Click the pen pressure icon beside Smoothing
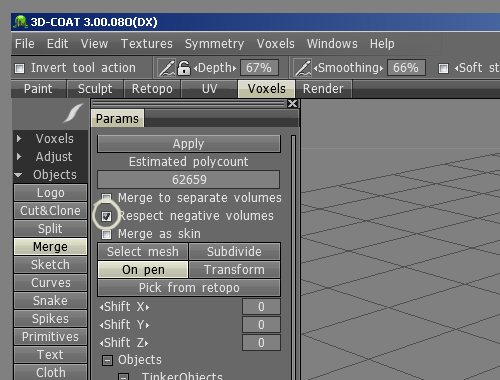The width and height of the screenshot is (500, 380). click(x=303, y=68)
